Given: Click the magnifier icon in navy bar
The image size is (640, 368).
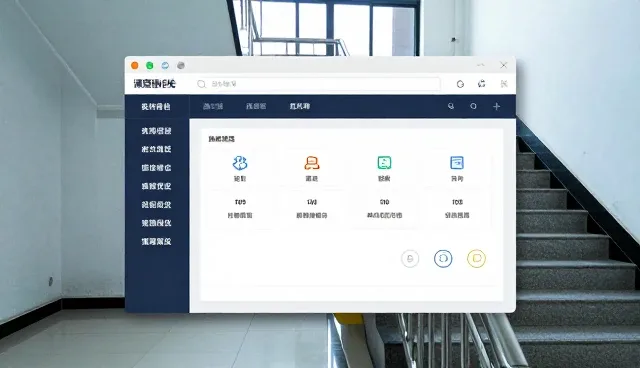Looking at the screenshot, I should pos(451,106).
